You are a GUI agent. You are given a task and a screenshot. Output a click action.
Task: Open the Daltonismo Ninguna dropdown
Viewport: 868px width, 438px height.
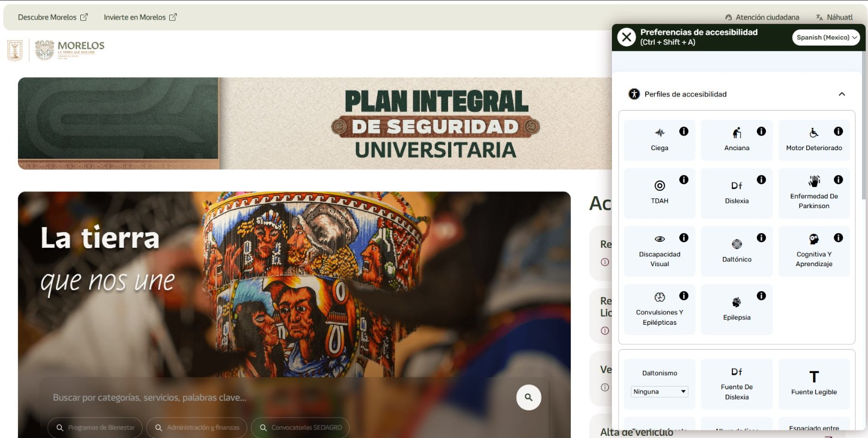[x=659, y=391]
